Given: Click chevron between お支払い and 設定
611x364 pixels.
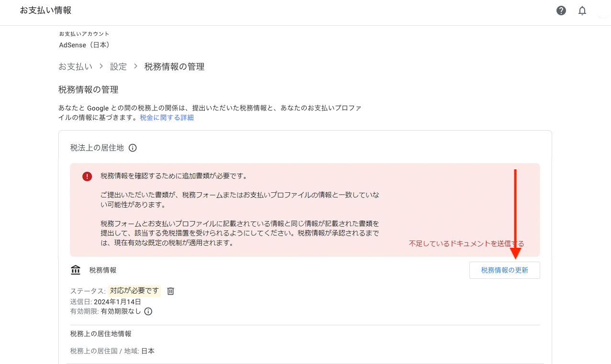Looking at the screenshot, I should tap(101, 66).
